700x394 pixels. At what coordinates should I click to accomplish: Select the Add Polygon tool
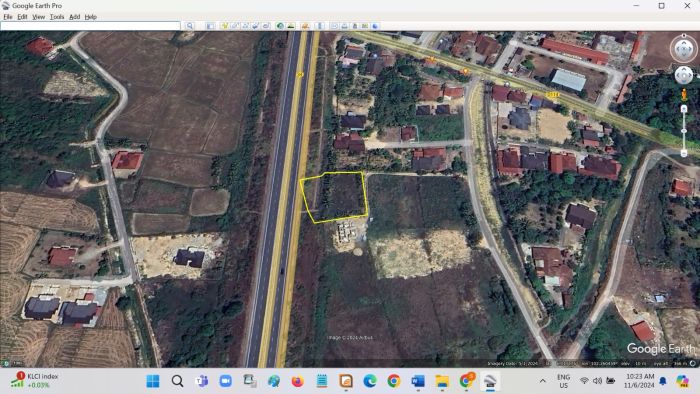click(234, 26)
